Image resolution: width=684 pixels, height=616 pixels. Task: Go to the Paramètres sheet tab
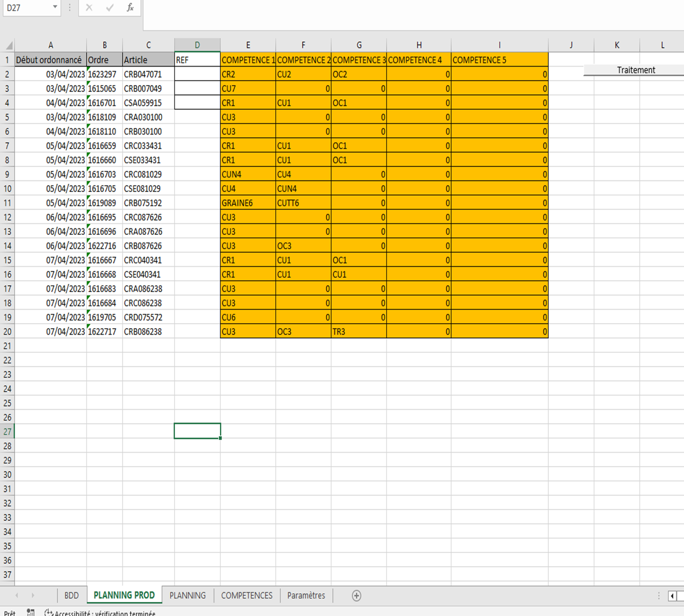coord(306,595)
